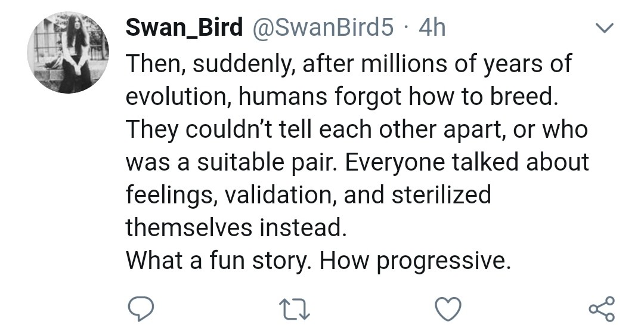Click the text "themselves instead."
Image resolution: width=644 pixels, height=334 pixels.
(x=235, y=227)
